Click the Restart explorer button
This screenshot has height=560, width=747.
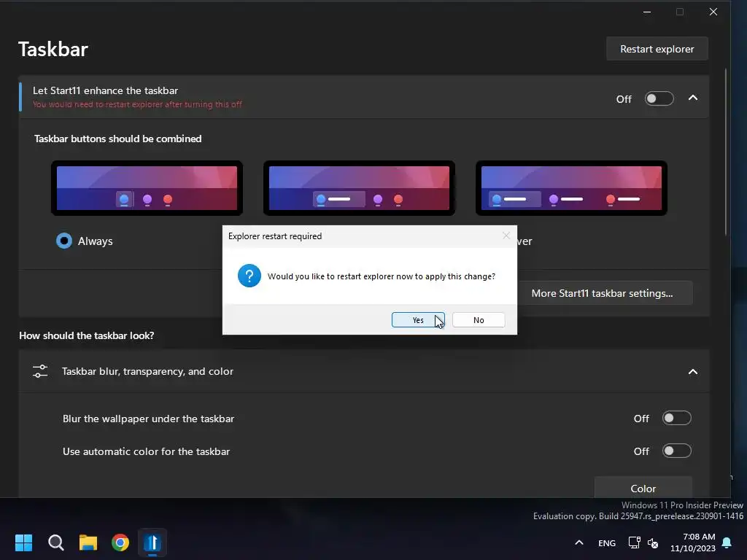point(657,49)
